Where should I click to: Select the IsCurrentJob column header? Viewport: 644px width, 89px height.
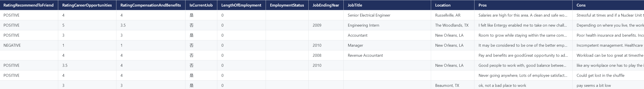pos(201,5)
